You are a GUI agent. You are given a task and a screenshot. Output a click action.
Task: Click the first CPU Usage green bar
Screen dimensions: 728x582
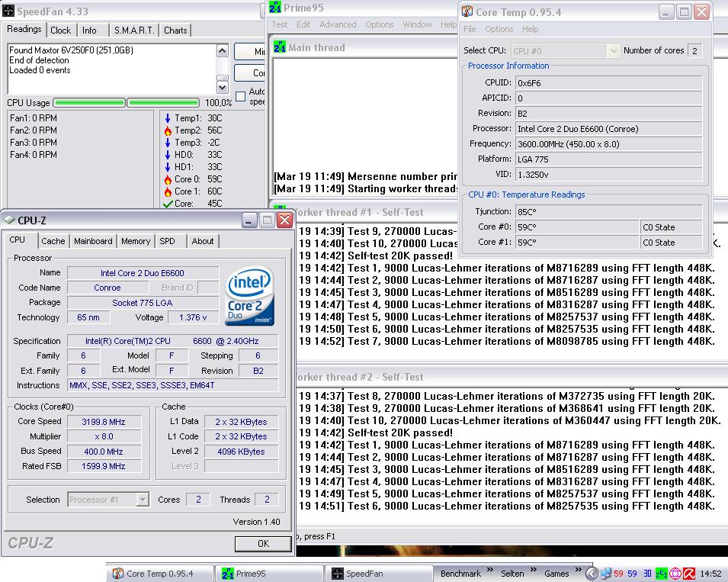coord(90,103)
